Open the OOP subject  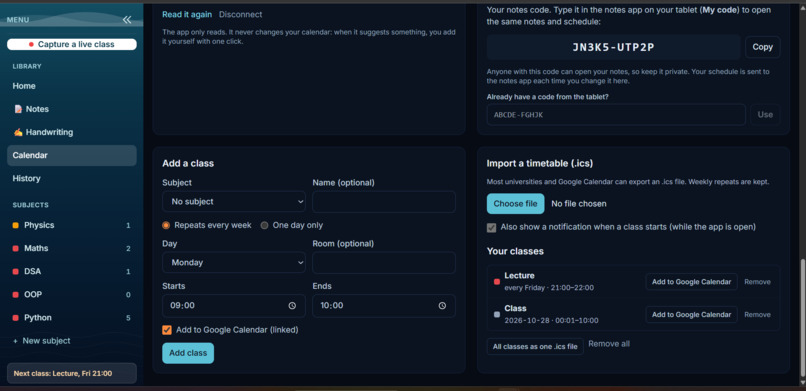point(72,294)
